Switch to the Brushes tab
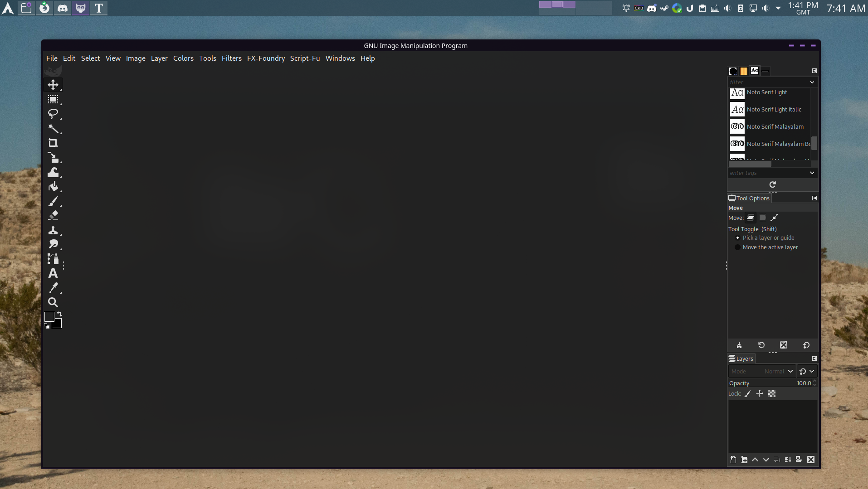Screen dimensions: 868x489 [733, 71]
